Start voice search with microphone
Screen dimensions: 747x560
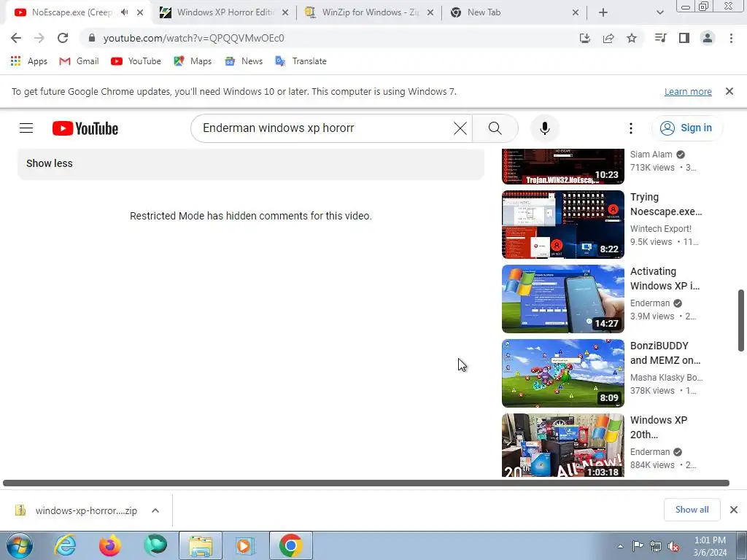pyautogui.click(x=544, y=128)
